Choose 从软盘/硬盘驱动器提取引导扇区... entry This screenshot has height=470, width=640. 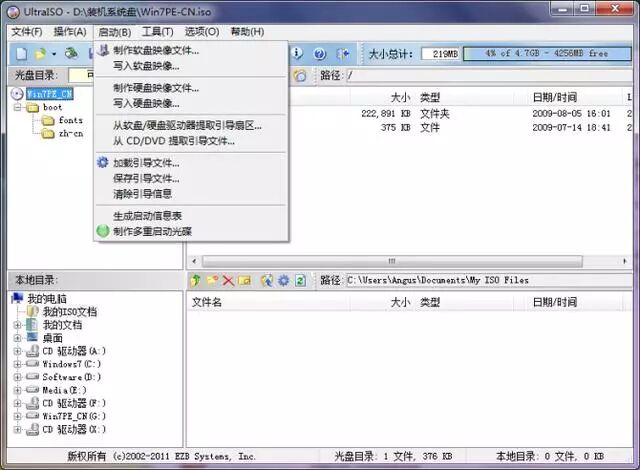coord(191,126)
